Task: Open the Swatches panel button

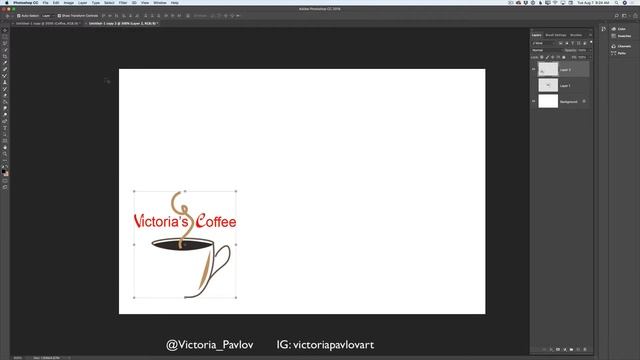Action: [x=621, y=36]
